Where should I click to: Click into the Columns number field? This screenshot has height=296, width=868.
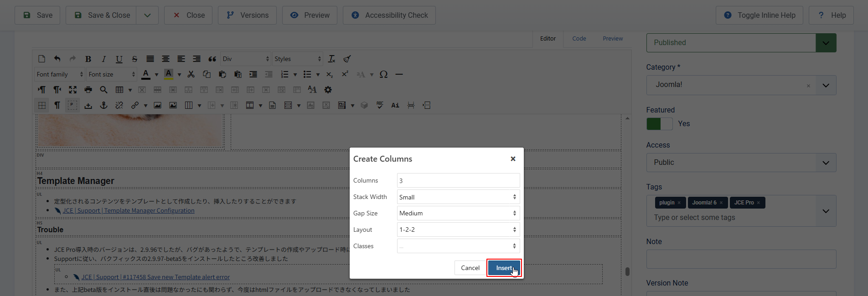click(x=458, y=181)
